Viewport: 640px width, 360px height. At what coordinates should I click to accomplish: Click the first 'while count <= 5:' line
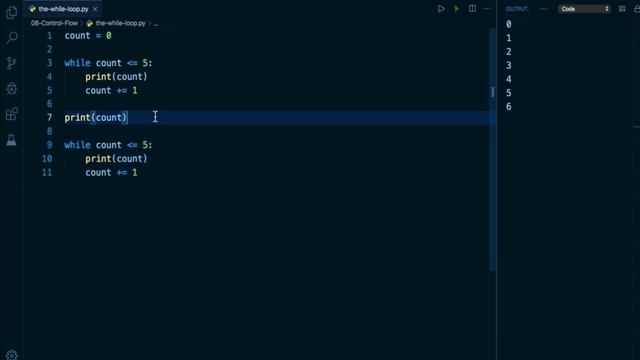(108, 63)
